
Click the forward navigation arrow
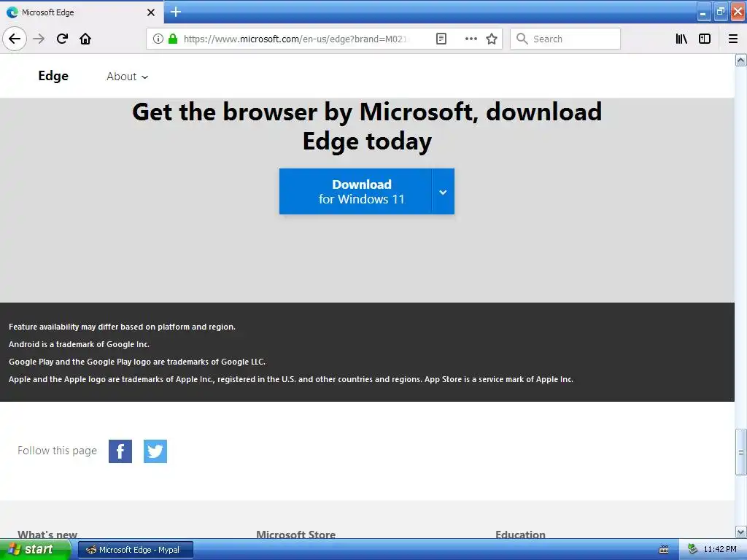[x=39, y=39]
